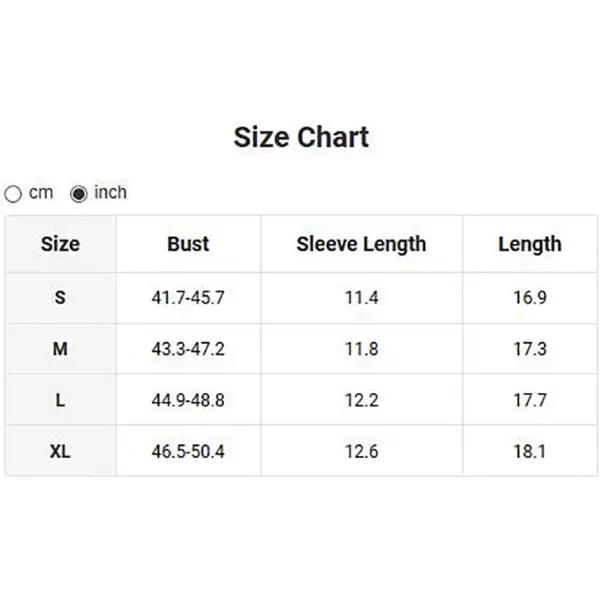Select the L size row label
600x600 pixels.
pos(60,400)
